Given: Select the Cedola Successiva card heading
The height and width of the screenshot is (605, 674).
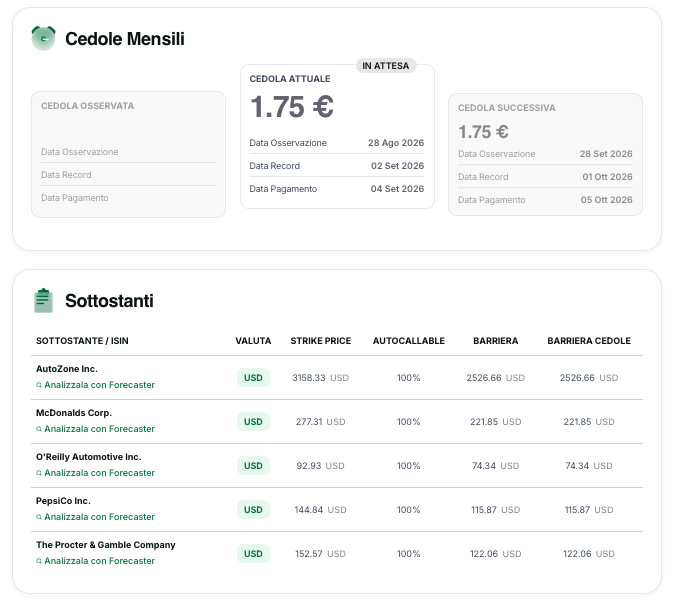Looking at the screenshot, I should (506, 108).
